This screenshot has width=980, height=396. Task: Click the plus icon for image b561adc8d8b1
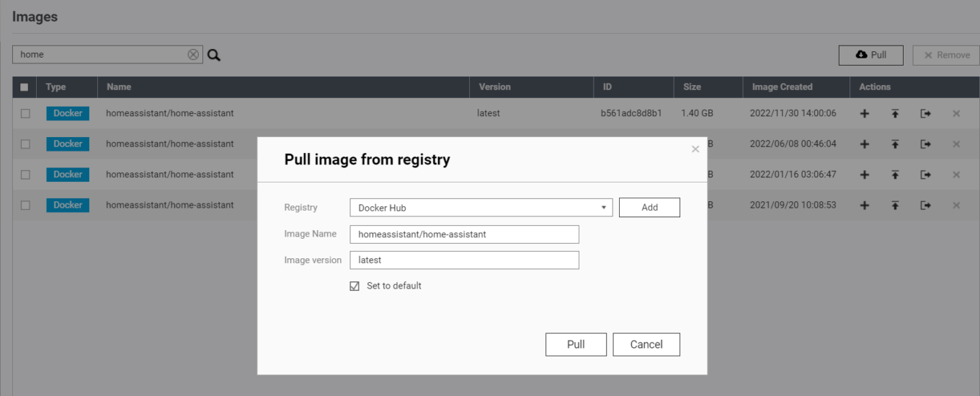click(865, 113)
